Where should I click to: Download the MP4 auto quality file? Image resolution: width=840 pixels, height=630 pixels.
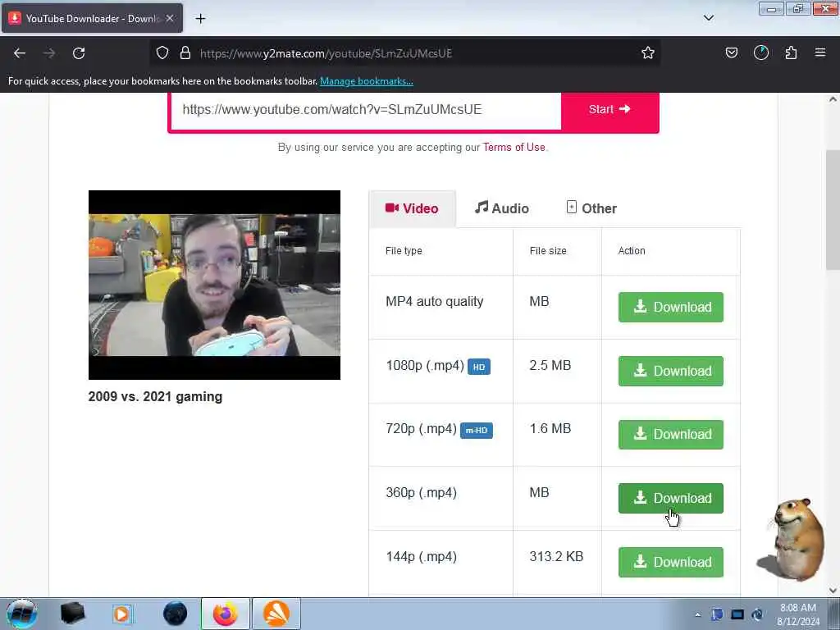[x=671, y=307]
